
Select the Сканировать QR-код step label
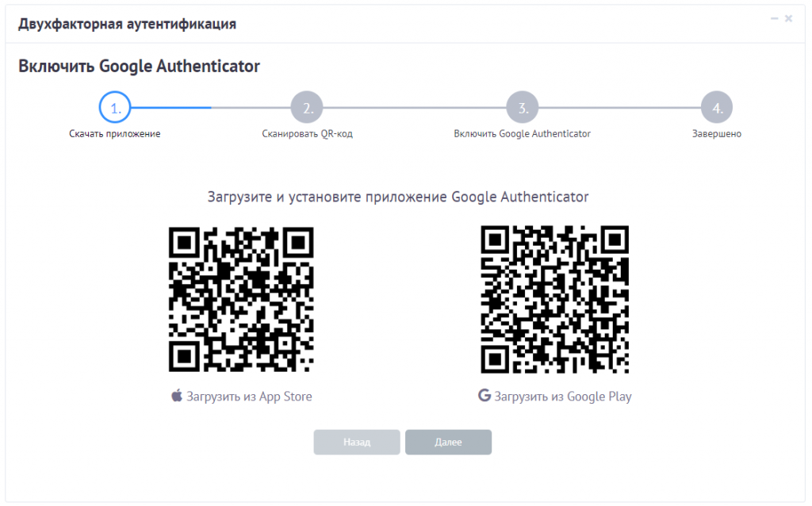(307, 133)
